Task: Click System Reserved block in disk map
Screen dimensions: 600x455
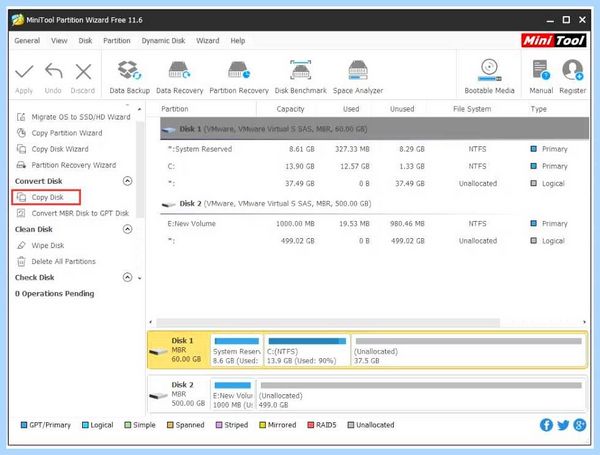Action: click(x=237, y=351)
